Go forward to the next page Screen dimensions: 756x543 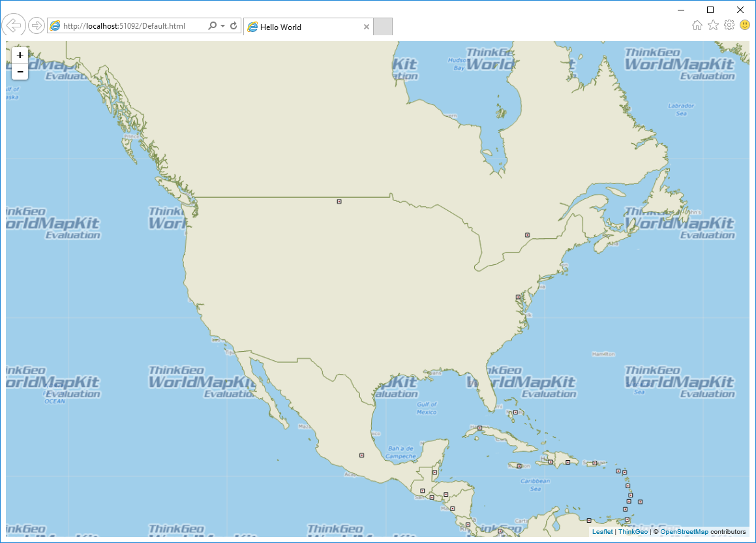coord(37,25)
